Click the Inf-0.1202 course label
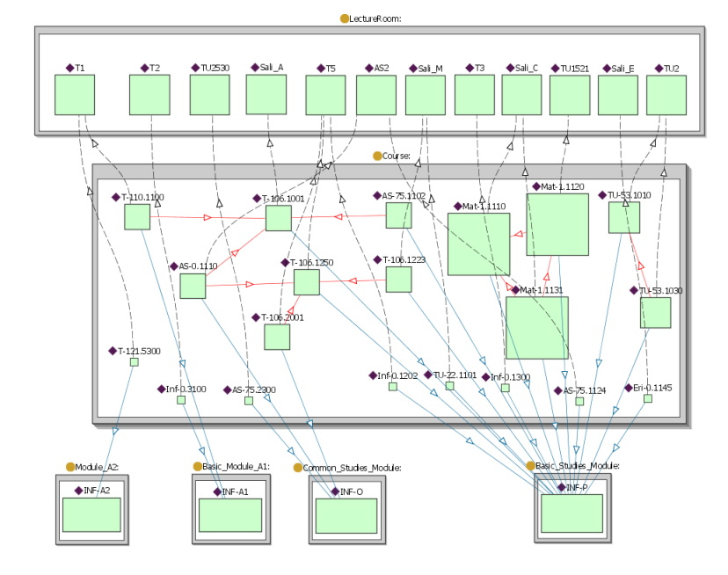Image resolution: width=728 pixels, height=575 pixels. pyautogui.click(x=397, y=375)
